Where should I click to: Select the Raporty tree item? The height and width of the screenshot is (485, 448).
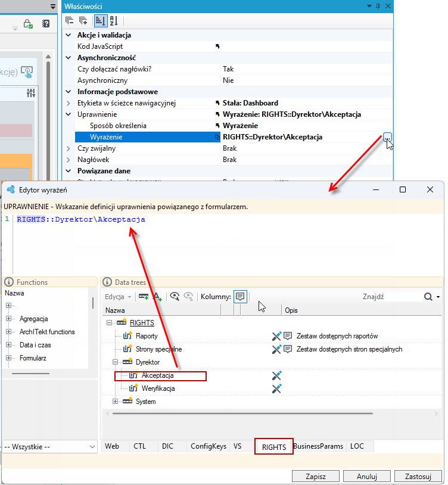pyautogui.click(x=147, y=336)
